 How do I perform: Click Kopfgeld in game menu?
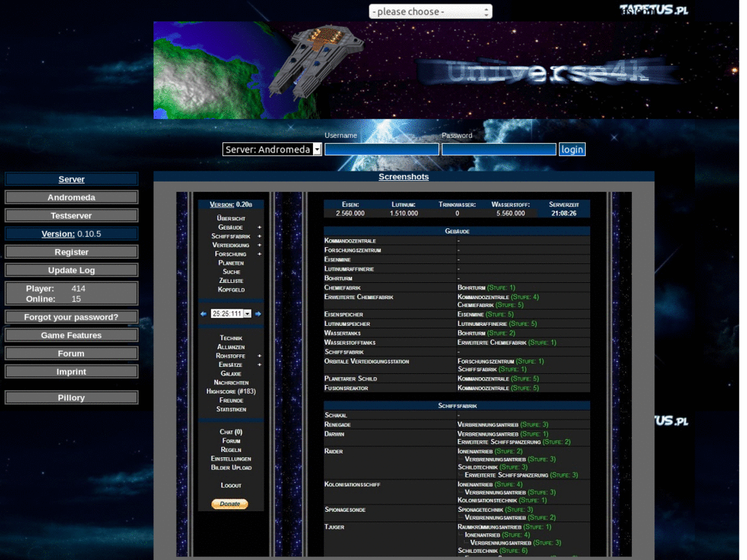(x=231, y=289)
